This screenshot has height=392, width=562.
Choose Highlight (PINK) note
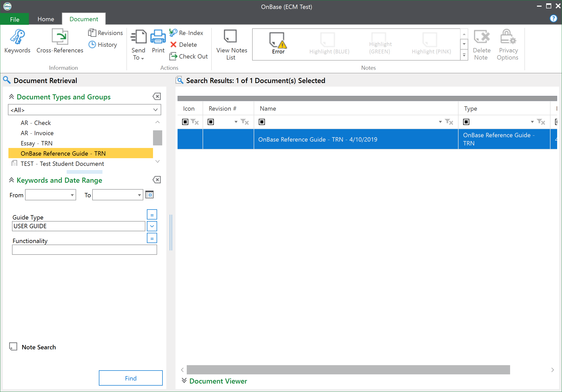pos(431,43)
